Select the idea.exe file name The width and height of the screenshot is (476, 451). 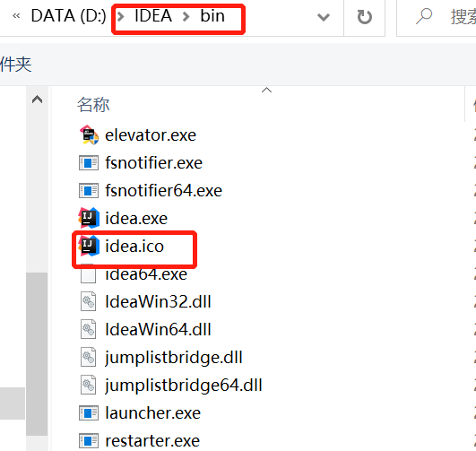[136, 219]
